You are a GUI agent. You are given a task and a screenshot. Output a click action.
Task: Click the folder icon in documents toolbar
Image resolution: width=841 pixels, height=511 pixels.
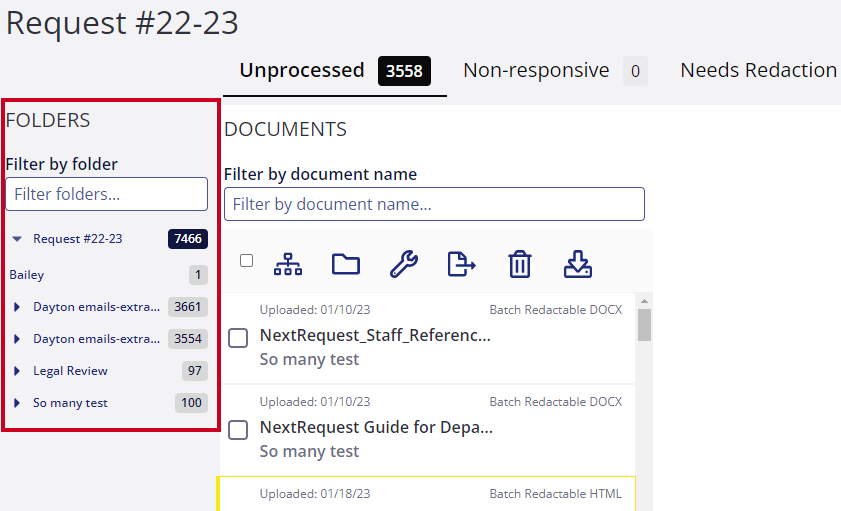[346, 264]
